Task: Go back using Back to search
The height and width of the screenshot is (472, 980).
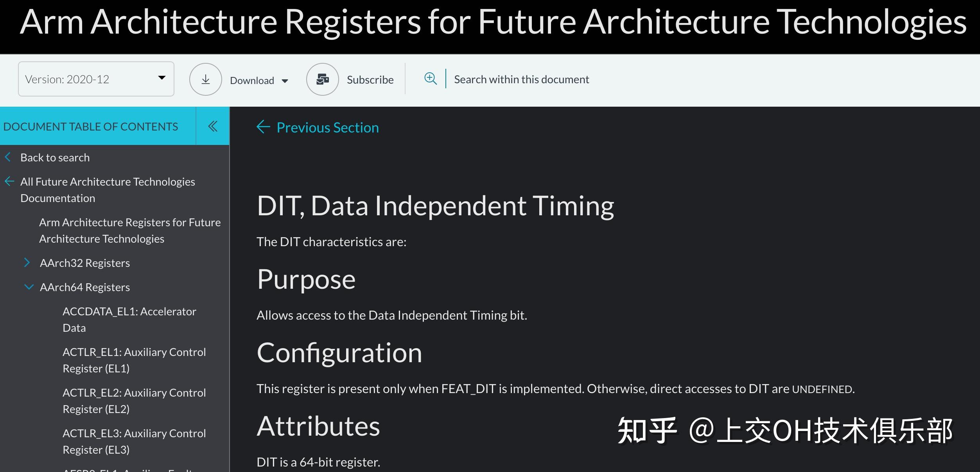Action: coord(55,157)
